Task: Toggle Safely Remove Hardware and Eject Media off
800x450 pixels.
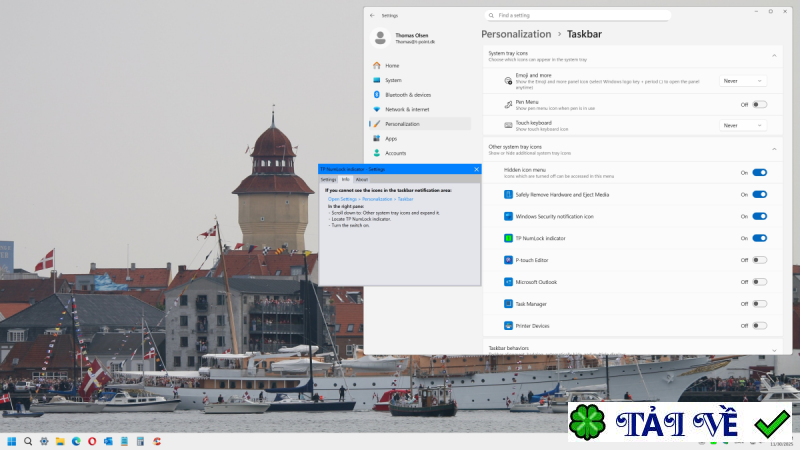Action: [759, 194]
